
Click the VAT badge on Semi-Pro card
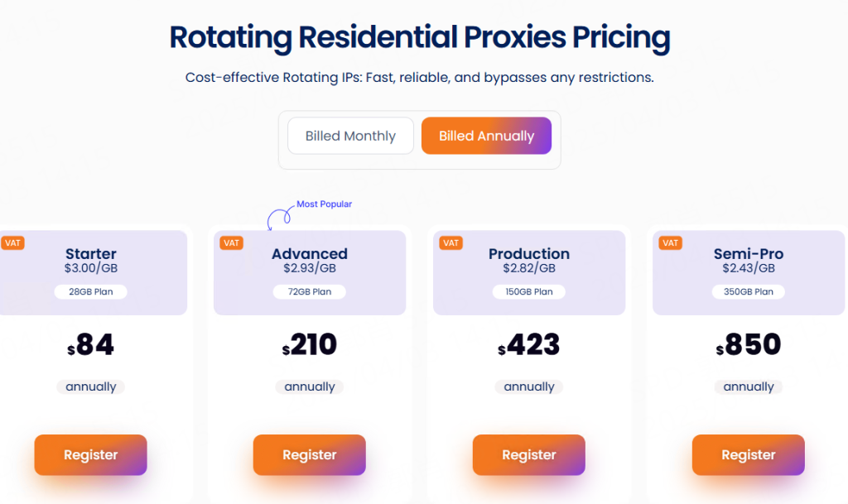click(670, 243)
